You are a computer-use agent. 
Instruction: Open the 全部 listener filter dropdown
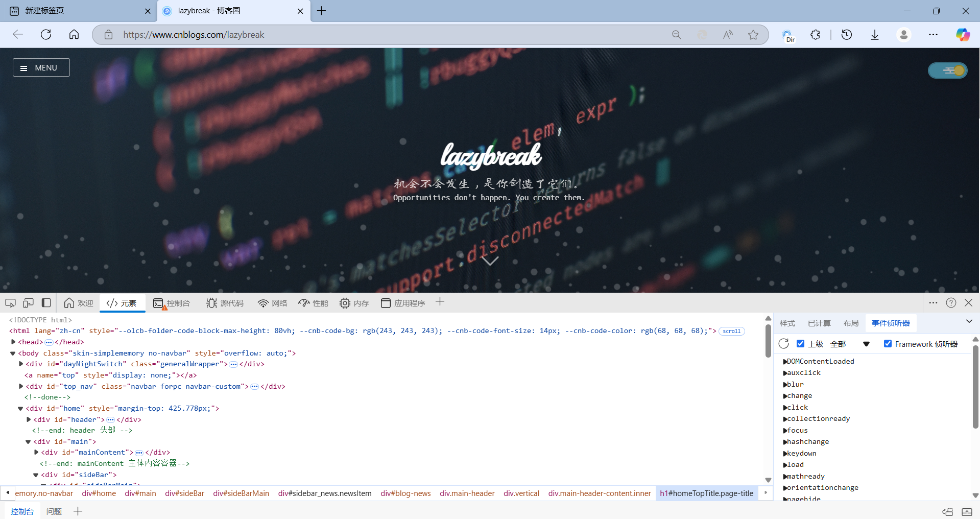[850, 344]
